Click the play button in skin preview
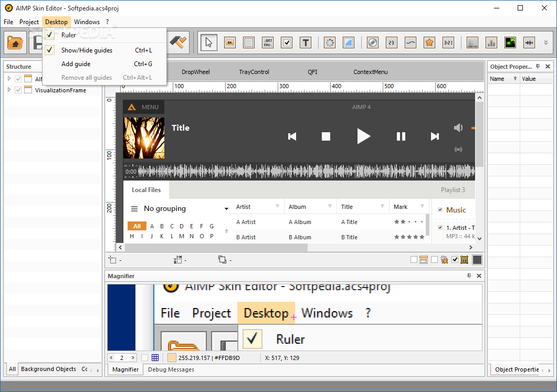Viewport: 557px width, 392px height. tap(363, 136)
